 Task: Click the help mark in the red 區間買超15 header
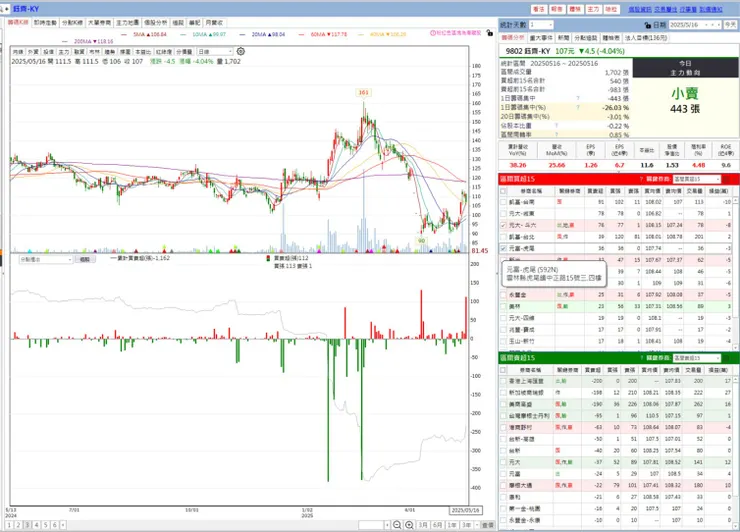click(x=641, y=179)
